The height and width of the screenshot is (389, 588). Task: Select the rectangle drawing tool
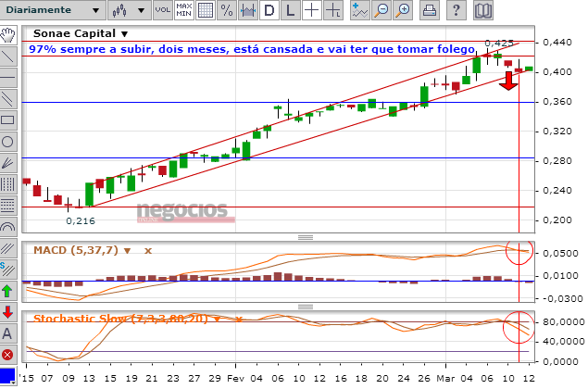[8, 120]
